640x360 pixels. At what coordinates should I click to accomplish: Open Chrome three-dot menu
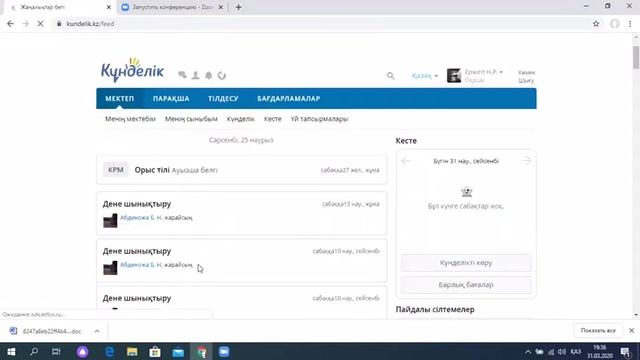pos(630,24)
